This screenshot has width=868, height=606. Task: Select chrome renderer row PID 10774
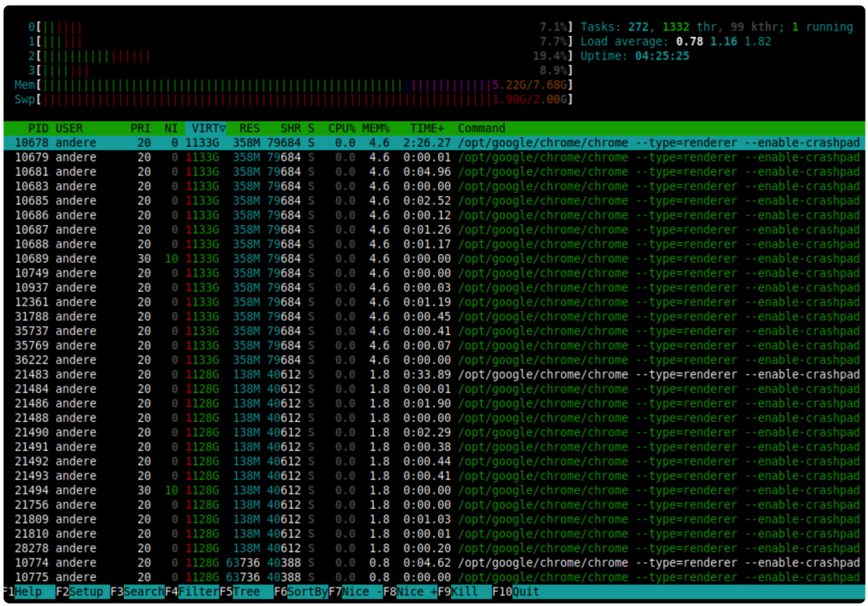tap(434, 563)
